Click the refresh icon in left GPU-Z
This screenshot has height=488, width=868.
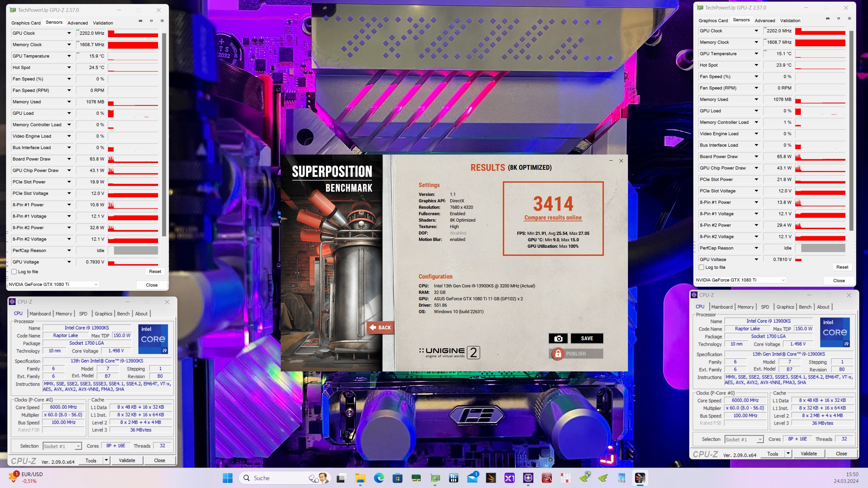(151, 21)
